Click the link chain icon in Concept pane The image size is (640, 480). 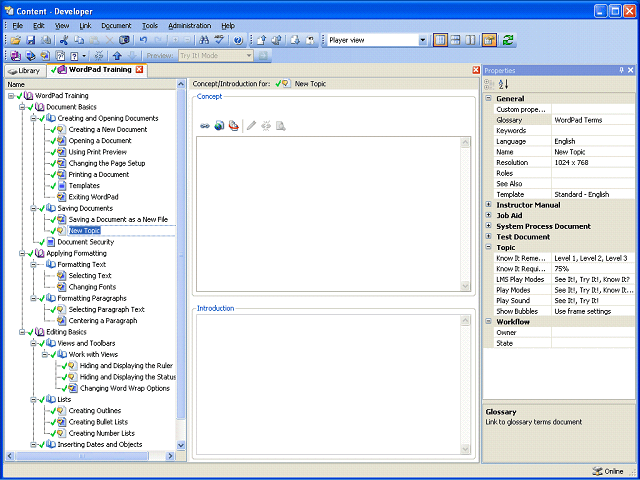point(205,126)
